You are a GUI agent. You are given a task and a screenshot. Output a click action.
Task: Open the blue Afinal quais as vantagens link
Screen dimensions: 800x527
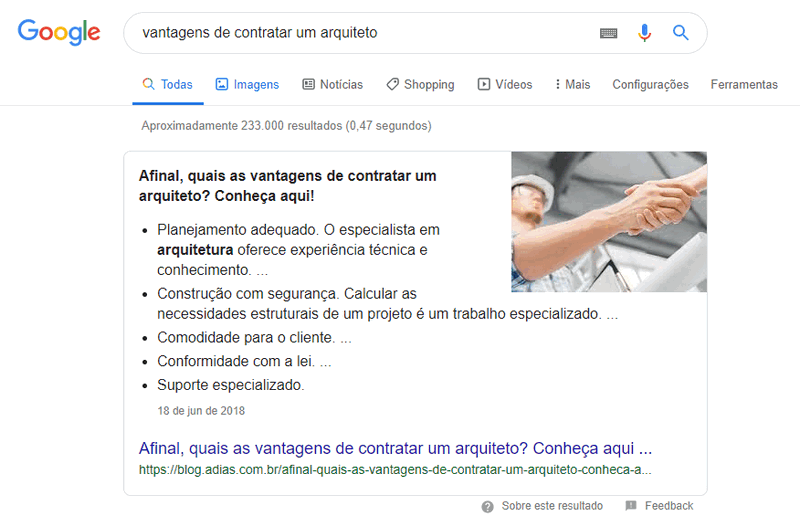[395, 448]
